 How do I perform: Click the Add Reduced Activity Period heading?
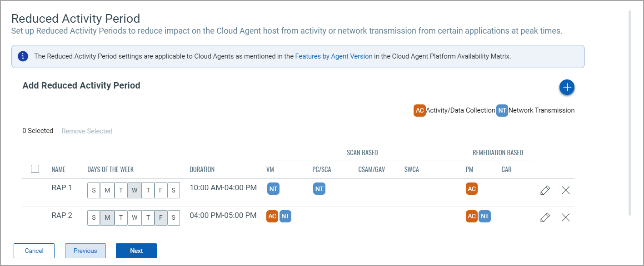(x=81, y=85)
